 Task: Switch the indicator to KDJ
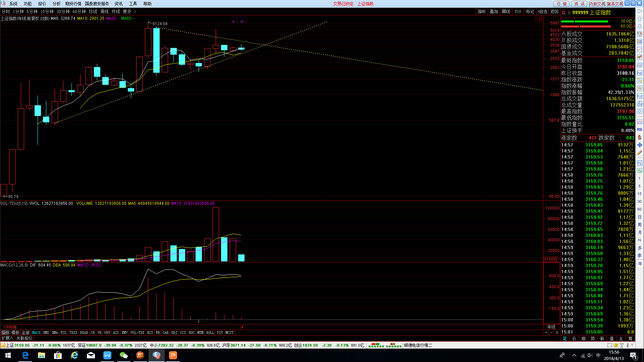174,333
